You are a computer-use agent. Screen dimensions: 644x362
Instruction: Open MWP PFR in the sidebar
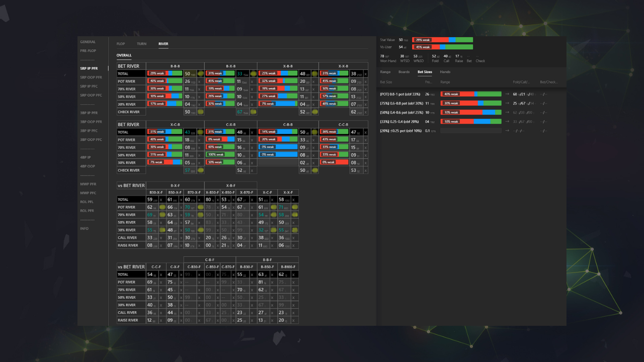[88, 184]
